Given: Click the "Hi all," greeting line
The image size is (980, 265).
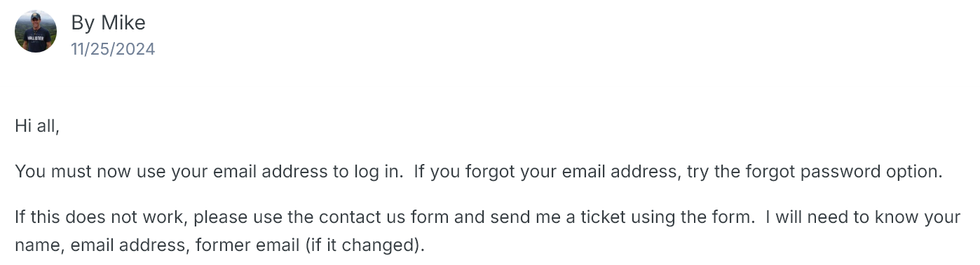Looking at the screenshot, I should tap(37, 127).
